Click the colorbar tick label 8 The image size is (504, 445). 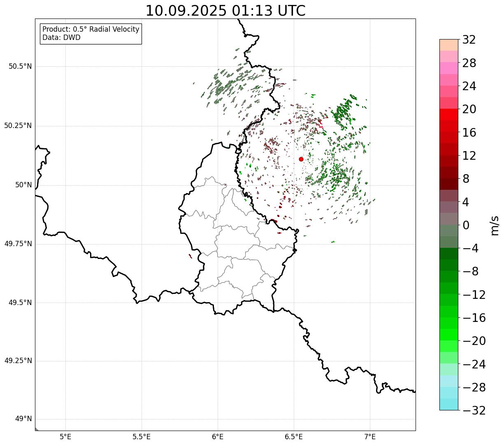pyautogui.click(x=466, y=179)
